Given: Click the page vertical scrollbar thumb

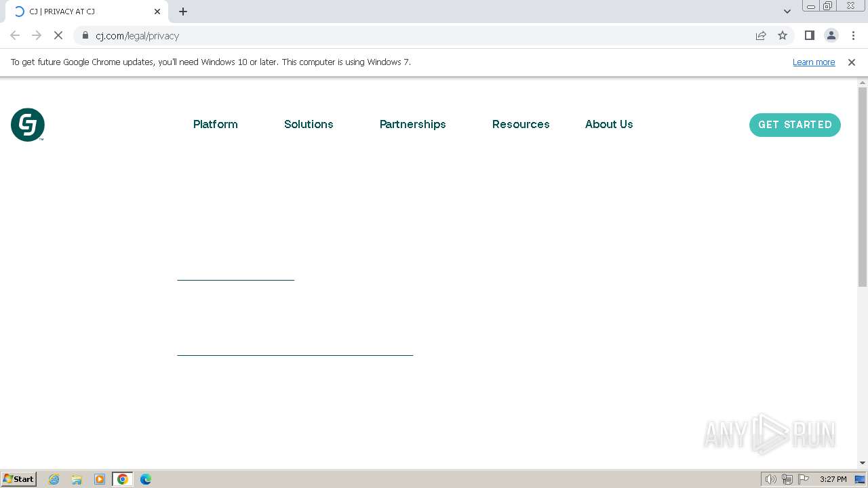Looking at the screenshot, I should pos(863,187).
